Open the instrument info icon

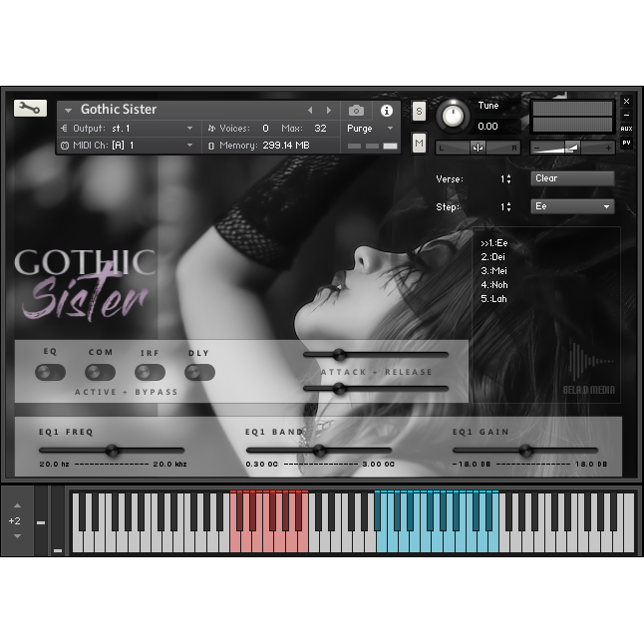386,111
